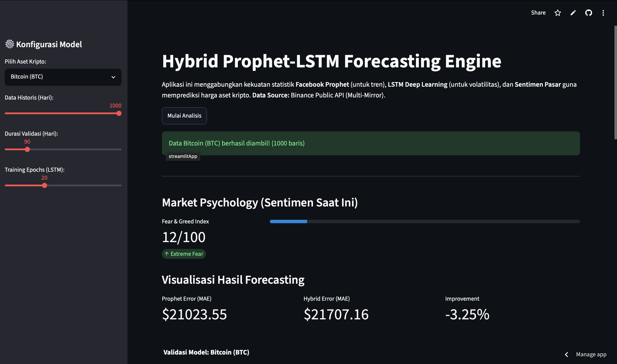Click the Durasi Validasi slider handle
The width and height of the screenshot is (617, 364).
(27, 149)
